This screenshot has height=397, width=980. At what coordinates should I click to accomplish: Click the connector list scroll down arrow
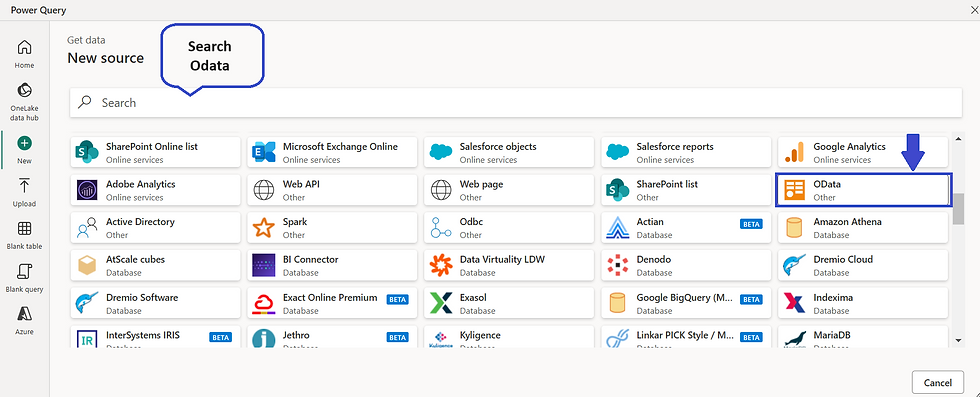pos(958,340)
